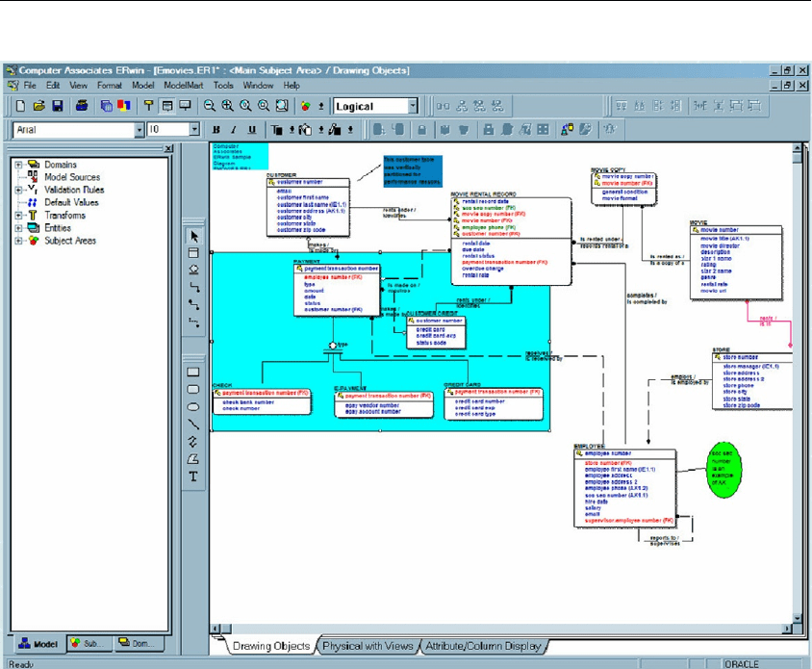Switch to entity display level

(x=148, y=106)
